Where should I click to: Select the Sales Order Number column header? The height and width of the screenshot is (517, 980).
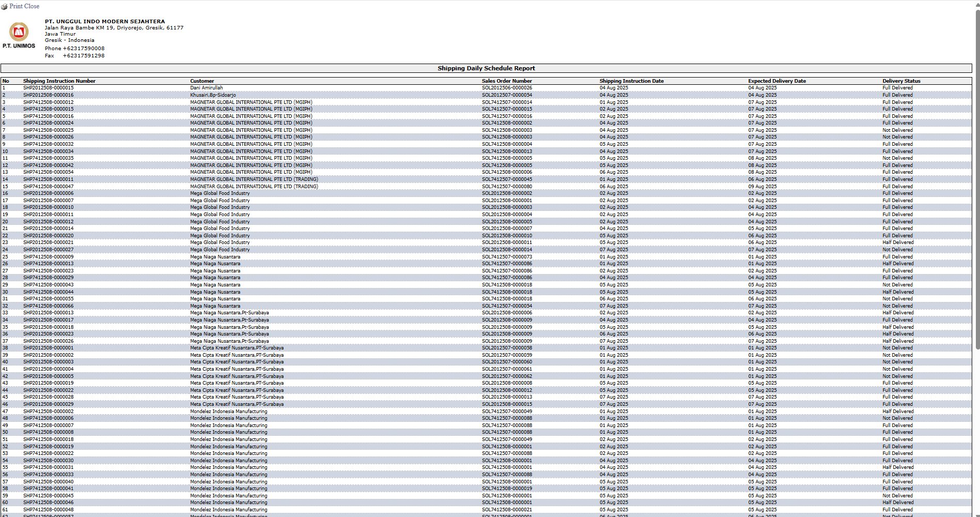(506, 81)
